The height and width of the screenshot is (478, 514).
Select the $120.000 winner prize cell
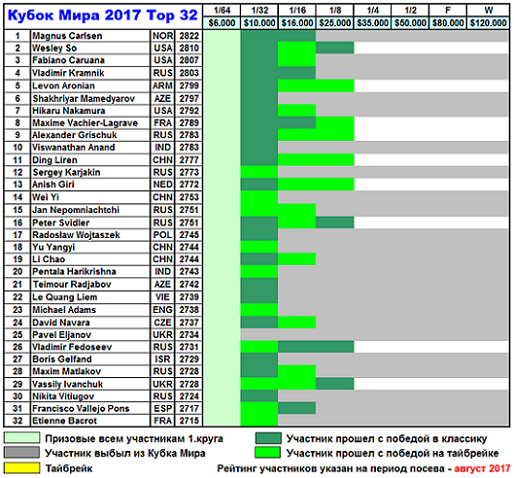(488, 23)
